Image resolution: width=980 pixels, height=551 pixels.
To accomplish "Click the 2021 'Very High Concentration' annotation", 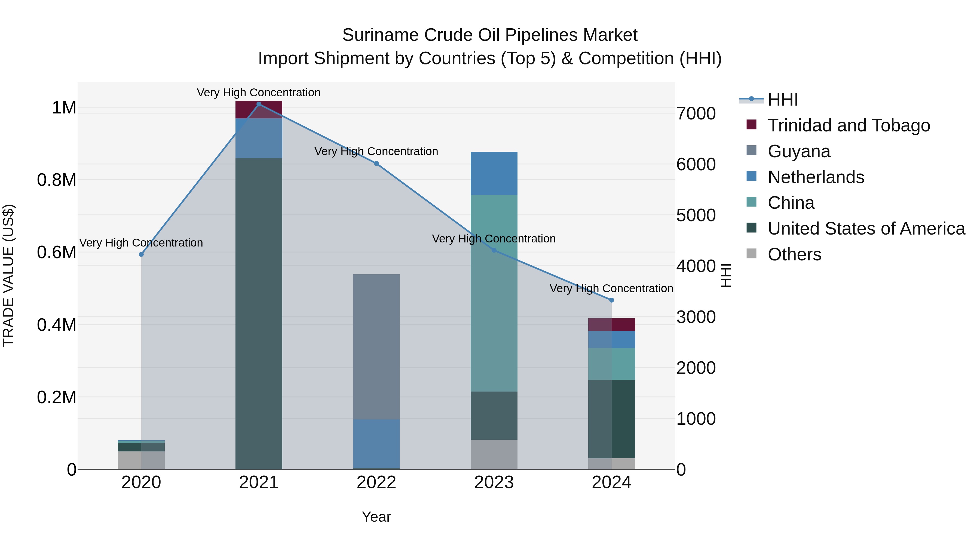I will click(259, 93).
